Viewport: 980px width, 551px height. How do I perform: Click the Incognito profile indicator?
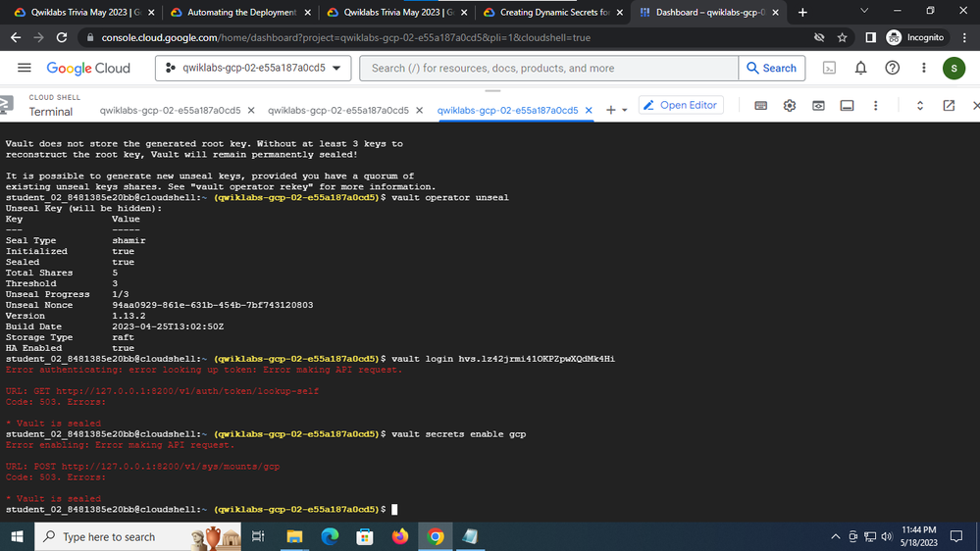pyautogui.click(x=915, y=37)
